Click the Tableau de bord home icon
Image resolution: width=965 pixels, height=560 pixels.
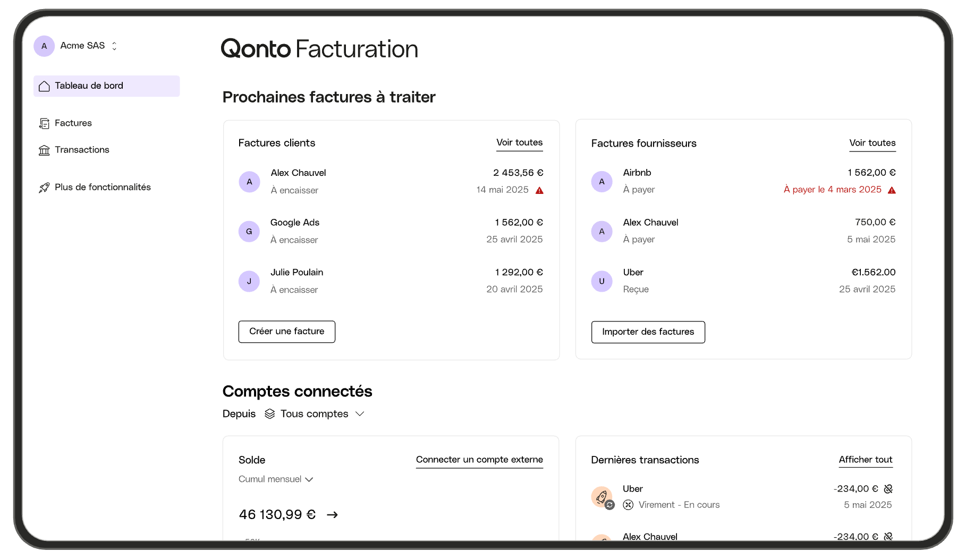pos(44,86)
